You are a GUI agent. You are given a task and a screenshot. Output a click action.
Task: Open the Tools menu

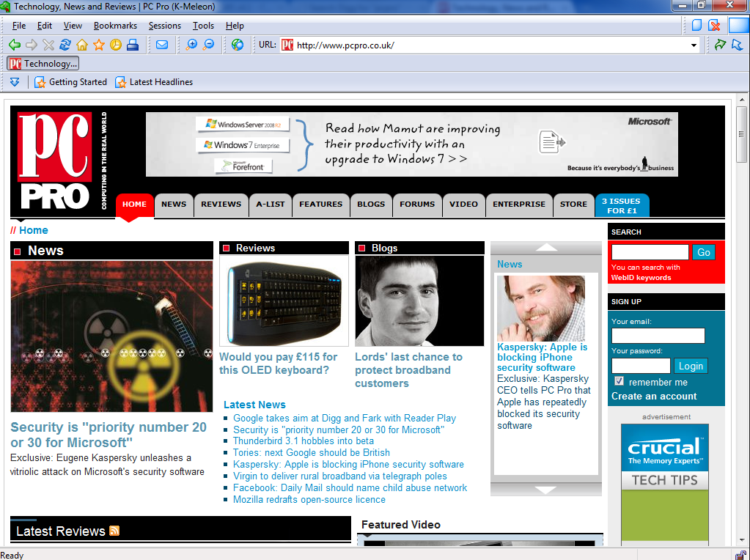pyautogui.click(x=203, y=26)
